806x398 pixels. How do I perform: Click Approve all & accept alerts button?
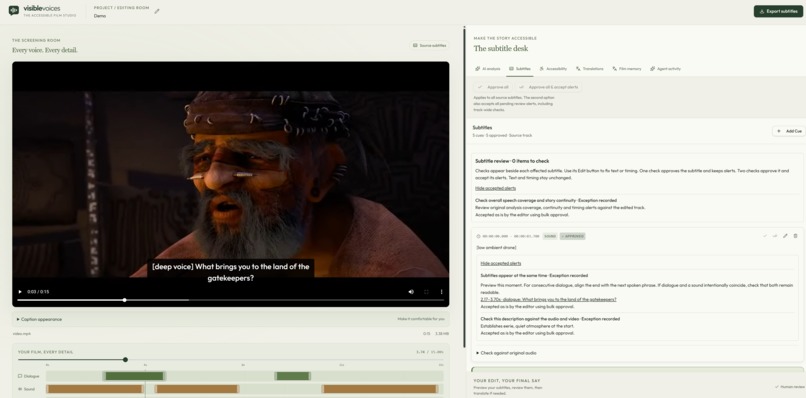tap(548, 87)
